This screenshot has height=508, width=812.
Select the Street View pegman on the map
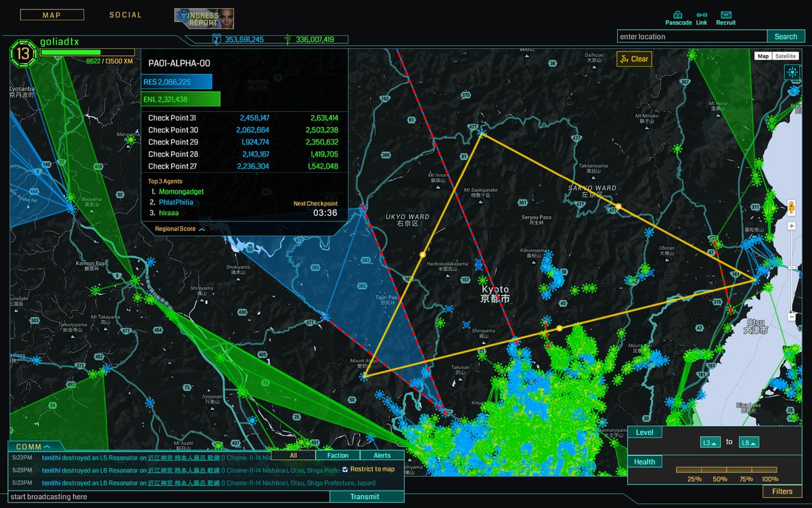point(790,208)
